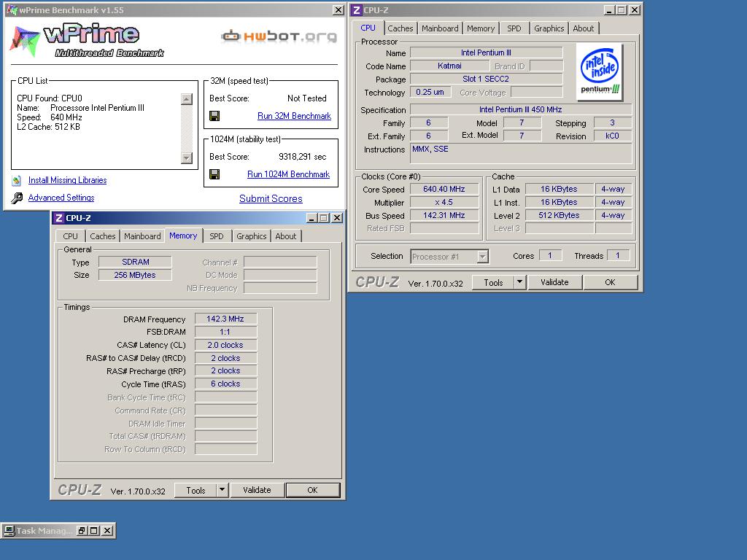This screenshot has width=747, height=560.
Task: Switch to Mainboard tab in CPU-Z CPU window
Action: tap(440, 28)
